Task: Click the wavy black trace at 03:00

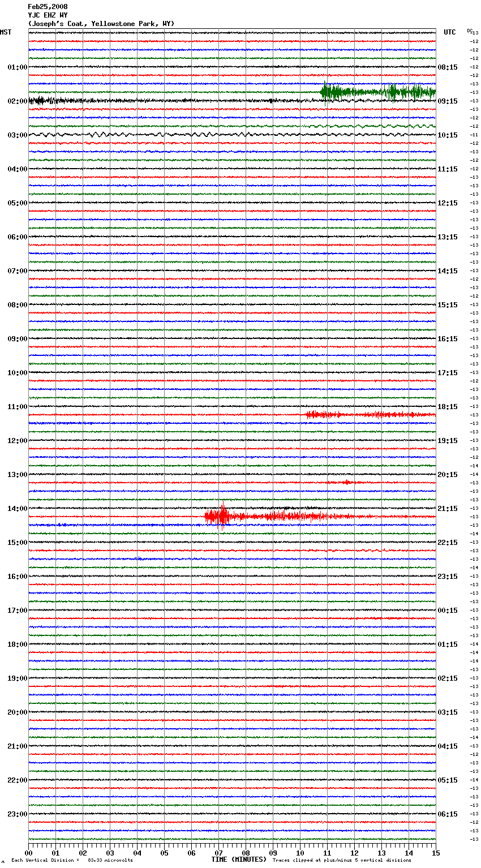Action: (232, 135)
